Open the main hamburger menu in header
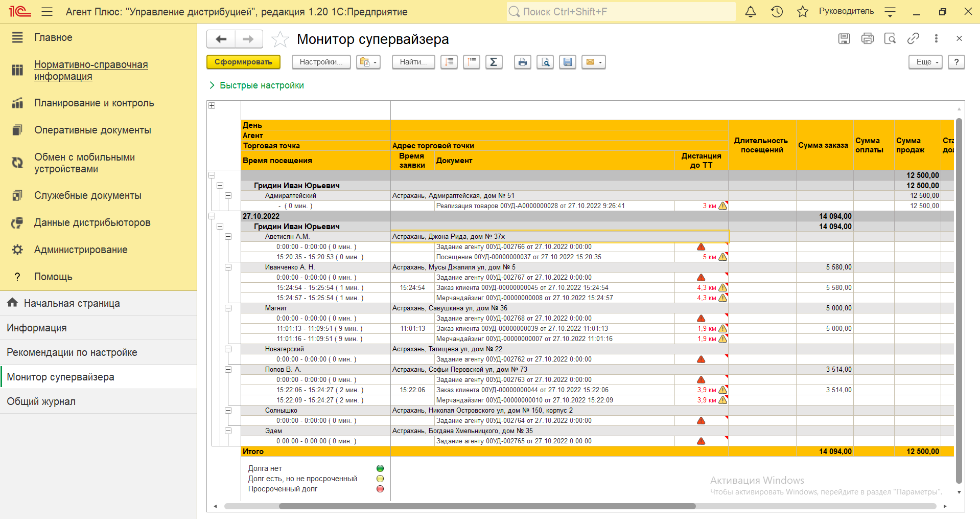The height and width of the screenshot is (519, 980). tap(47, 11)
